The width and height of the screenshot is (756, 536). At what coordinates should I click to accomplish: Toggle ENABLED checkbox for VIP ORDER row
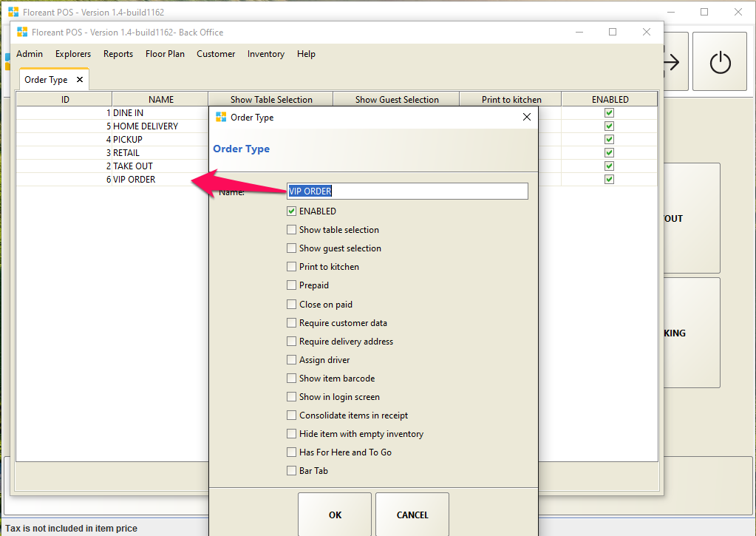[x=609, y=180]
